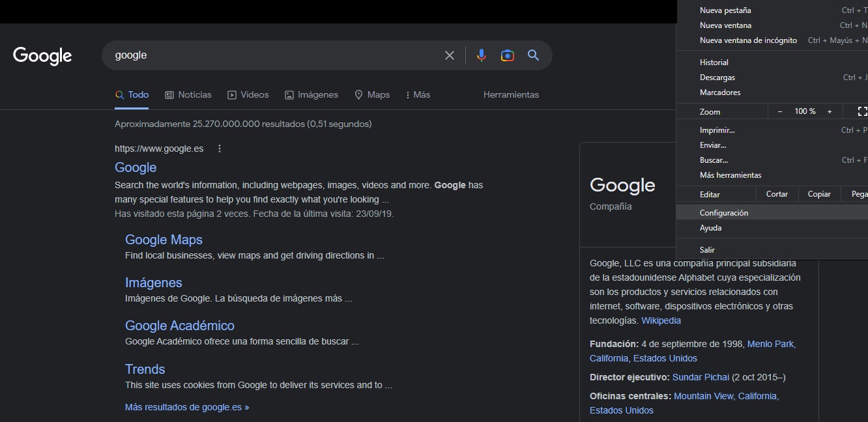The image size is (868, 422).
Task: Open Herramientas search tools
Action: coord(511,94)
